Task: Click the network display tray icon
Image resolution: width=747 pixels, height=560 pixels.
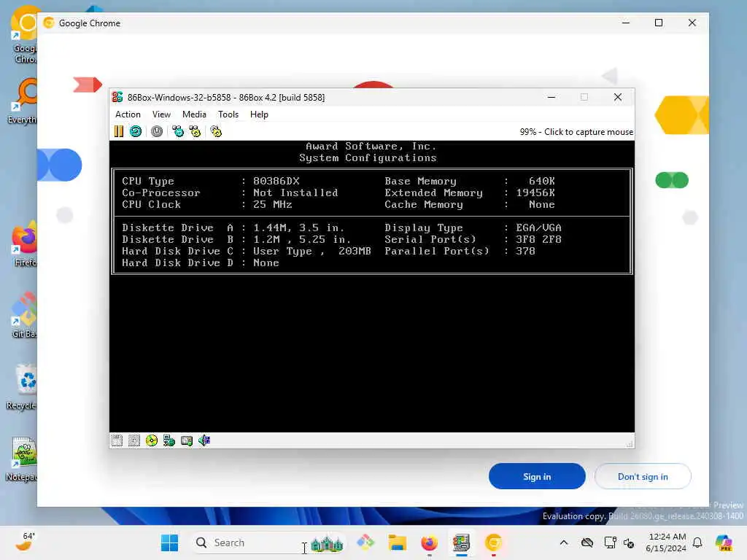Action: pyautogui.click(x=610, y=542)
